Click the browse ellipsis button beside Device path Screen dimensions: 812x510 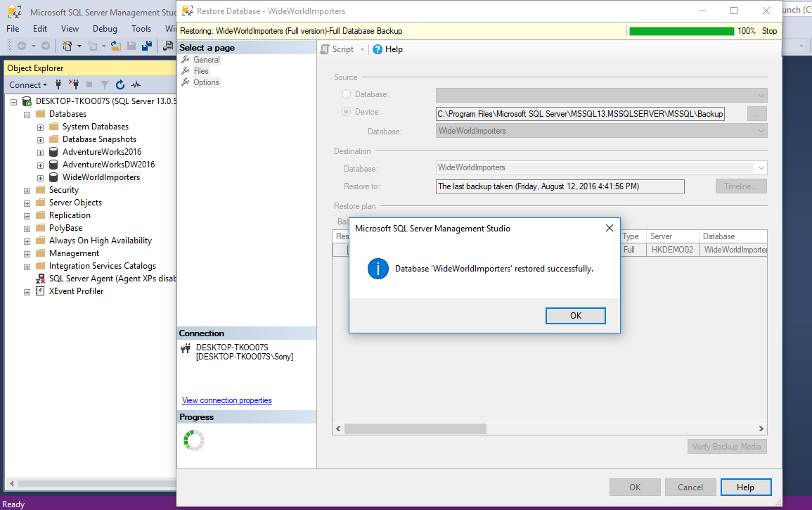757,114
